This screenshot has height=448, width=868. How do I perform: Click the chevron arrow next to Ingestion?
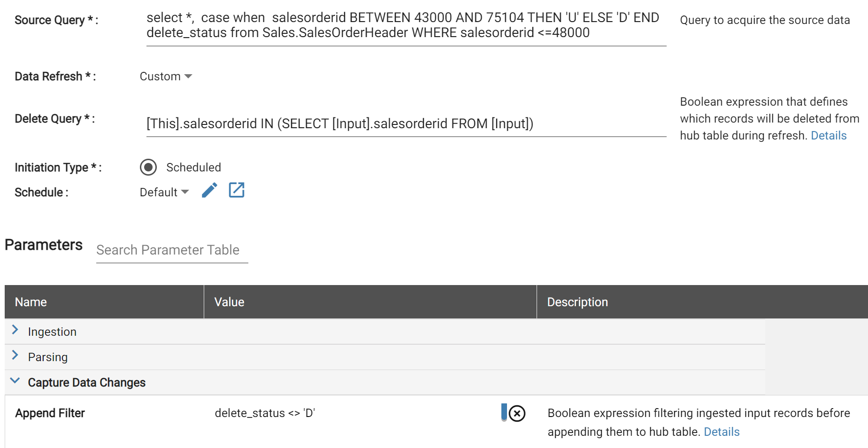click(x=15, y=330)
